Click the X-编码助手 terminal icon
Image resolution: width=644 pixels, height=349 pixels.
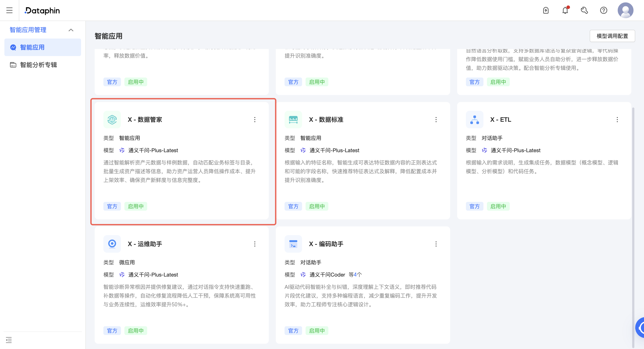(x=293, y=244)
